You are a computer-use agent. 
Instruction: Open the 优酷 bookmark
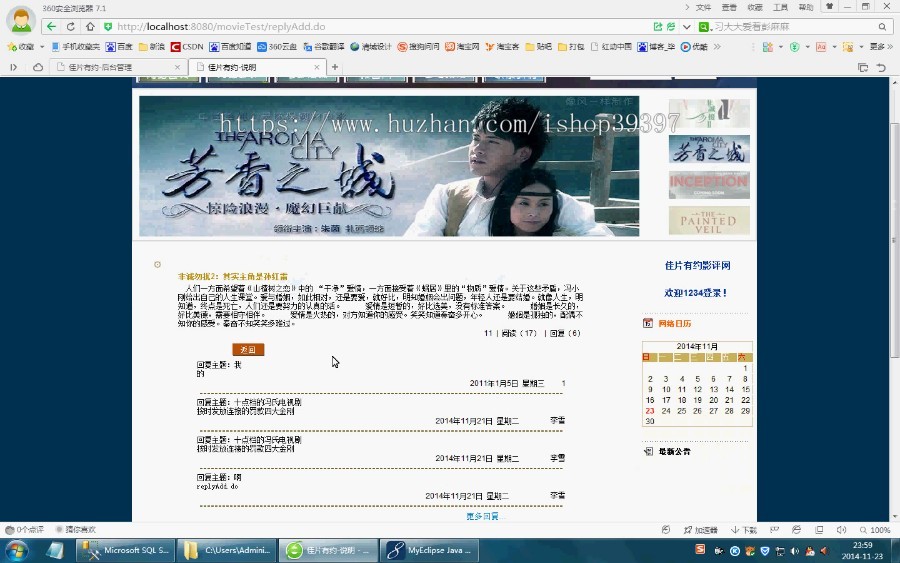(x=694, y=46)
